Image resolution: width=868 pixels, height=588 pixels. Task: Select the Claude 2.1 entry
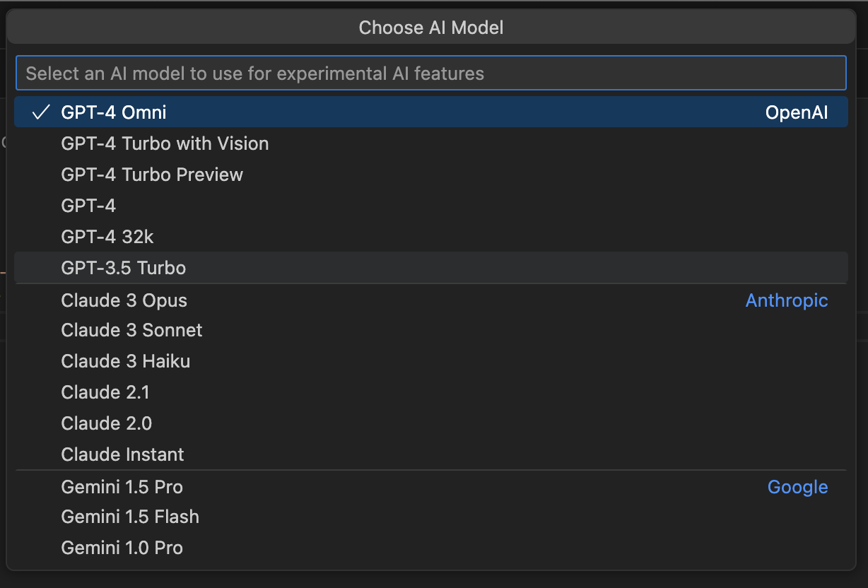tap(105, 392)
